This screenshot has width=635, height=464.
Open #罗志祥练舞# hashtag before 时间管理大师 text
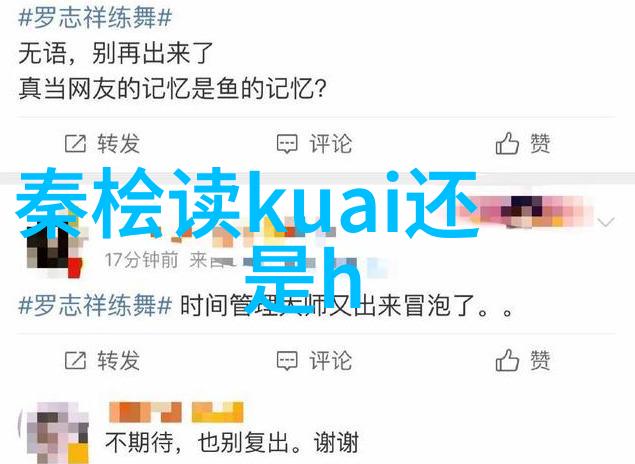click(95, 305)
